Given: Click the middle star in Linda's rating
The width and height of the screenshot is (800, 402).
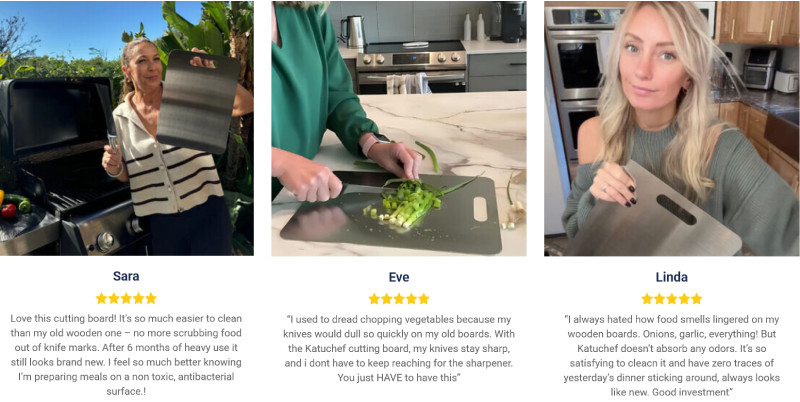Looking at the screenshot, I should 672,299.
